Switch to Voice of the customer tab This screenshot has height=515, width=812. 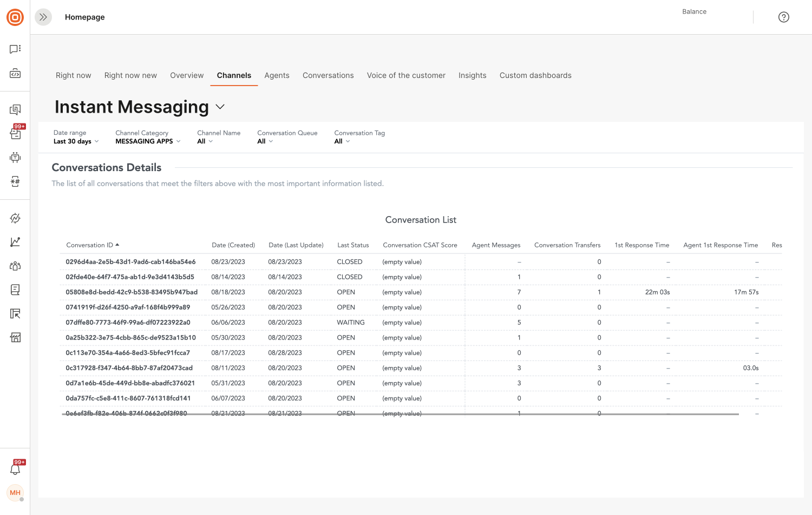[406, 75]
